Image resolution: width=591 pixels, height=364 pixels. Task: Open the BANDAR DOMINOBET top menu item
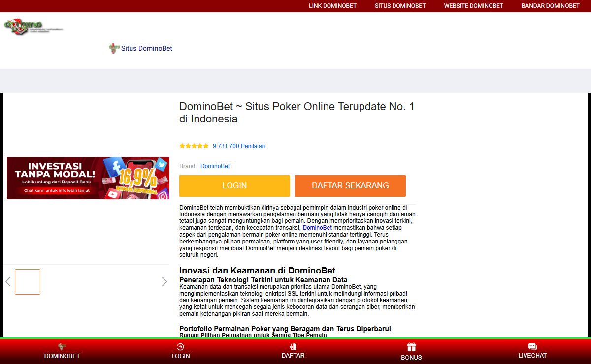point(550,6)
